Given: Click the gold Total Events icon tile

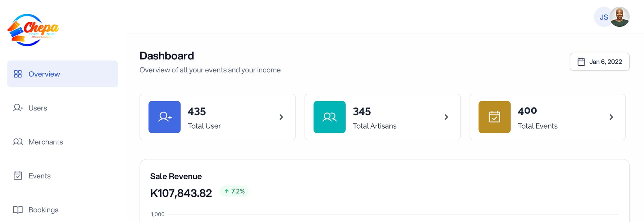Looking at the screenshot, I should click(x=494, y=117).
